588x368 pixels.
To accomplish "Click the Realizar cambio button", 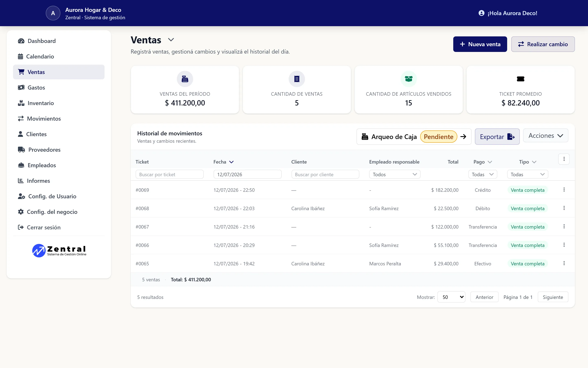I will pyautogui.click(x=543, y=44).
